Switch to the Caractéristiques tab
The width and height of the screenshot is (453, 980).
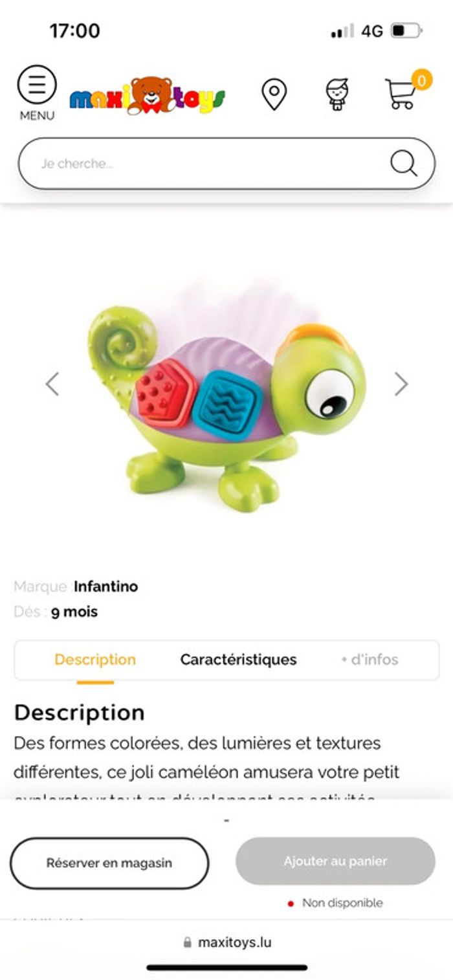(238, 660)
